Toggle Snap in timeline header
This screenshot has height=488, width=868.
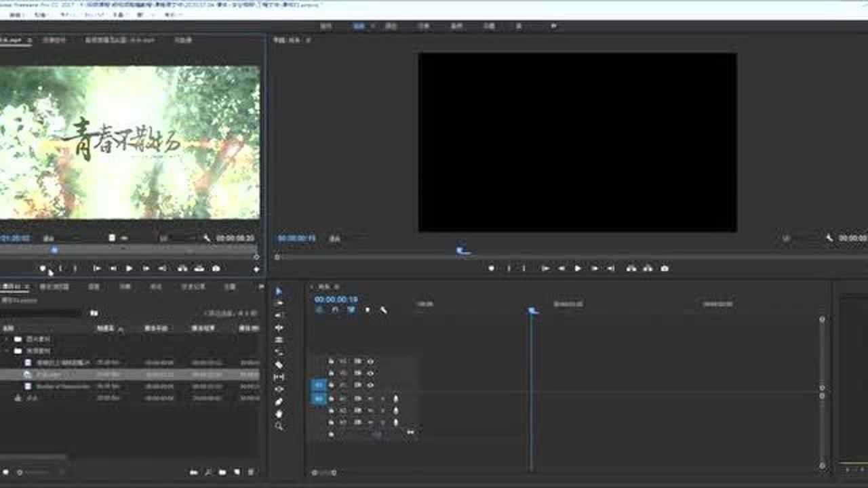334,310
